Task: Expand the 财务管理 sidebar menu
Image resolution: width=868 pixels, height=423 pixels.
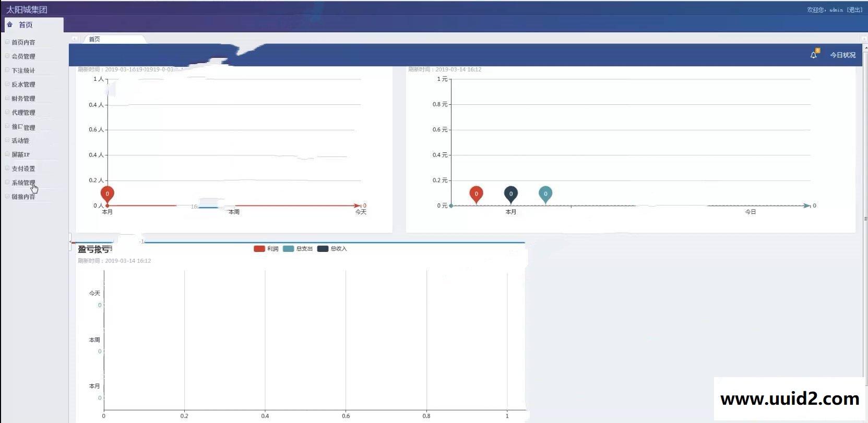Action: click(23, 99)
